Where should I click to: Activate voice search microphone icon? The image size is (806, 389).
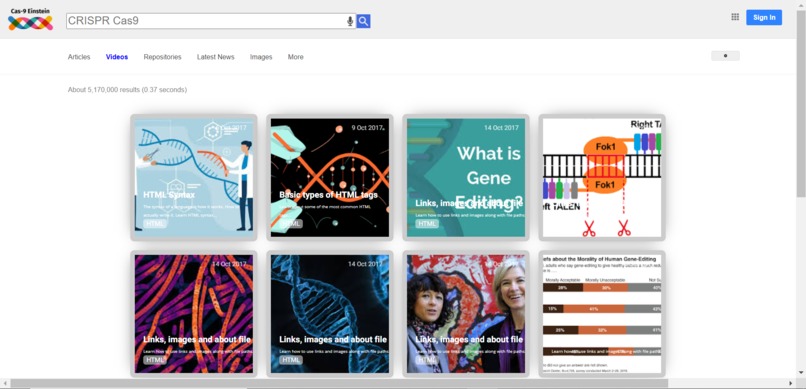(x=350, y=21)
